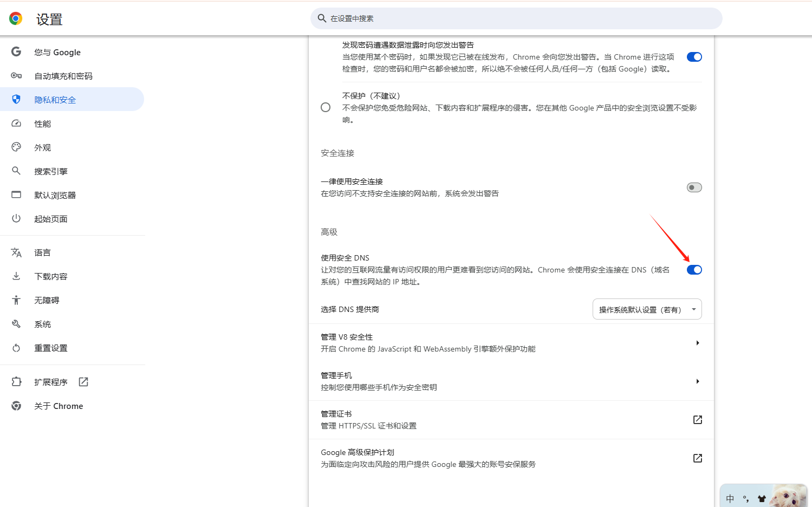This screenshot has width=812, height=507.
Task: Click the 安全连接 section heading
Action: (337, 153)
